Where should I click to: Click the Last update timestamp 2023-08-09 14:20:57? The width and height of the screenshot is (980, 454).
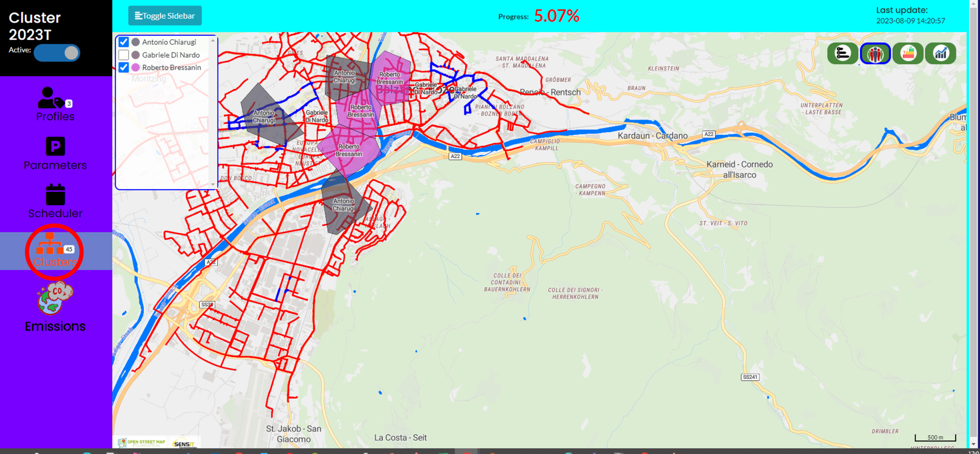tap(911, 21)
